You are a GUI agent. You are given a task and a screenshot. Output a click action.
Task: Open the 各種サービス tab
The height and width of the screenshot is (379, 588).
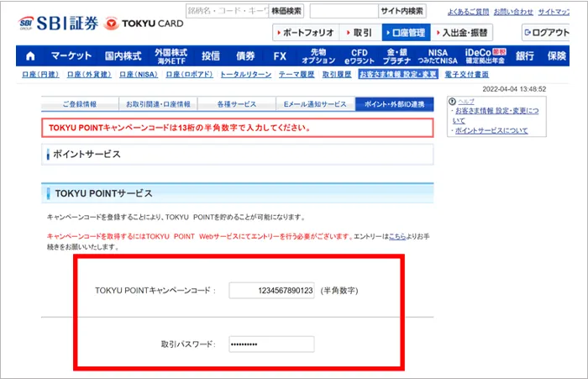(235, 104)
